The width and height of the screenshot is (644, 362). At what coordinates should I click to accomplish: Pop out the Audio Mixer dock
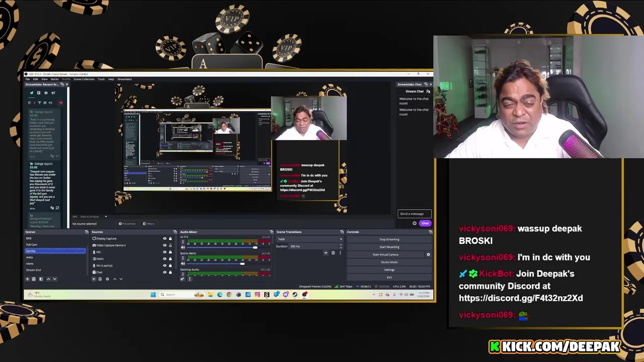272,232
